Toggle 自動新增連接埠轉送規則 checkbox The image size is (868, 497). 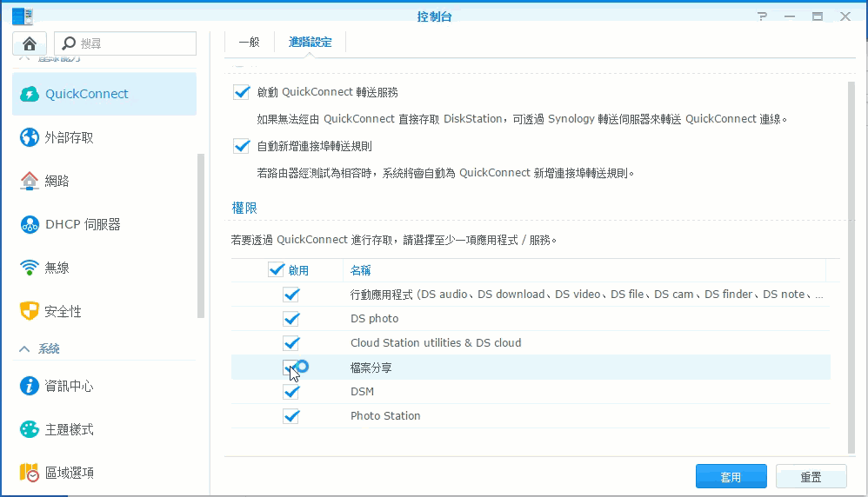coord(242,146)
